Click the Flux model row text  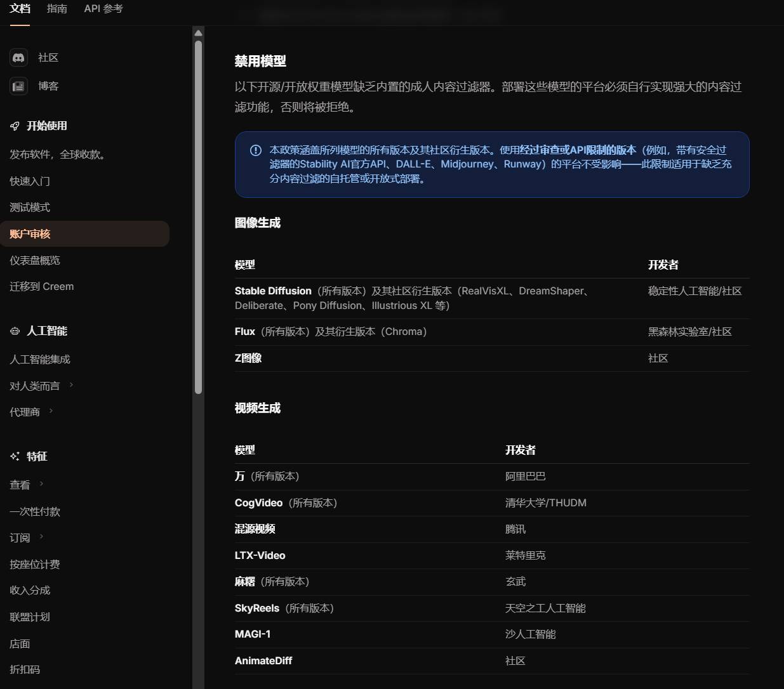click(331, 331)
